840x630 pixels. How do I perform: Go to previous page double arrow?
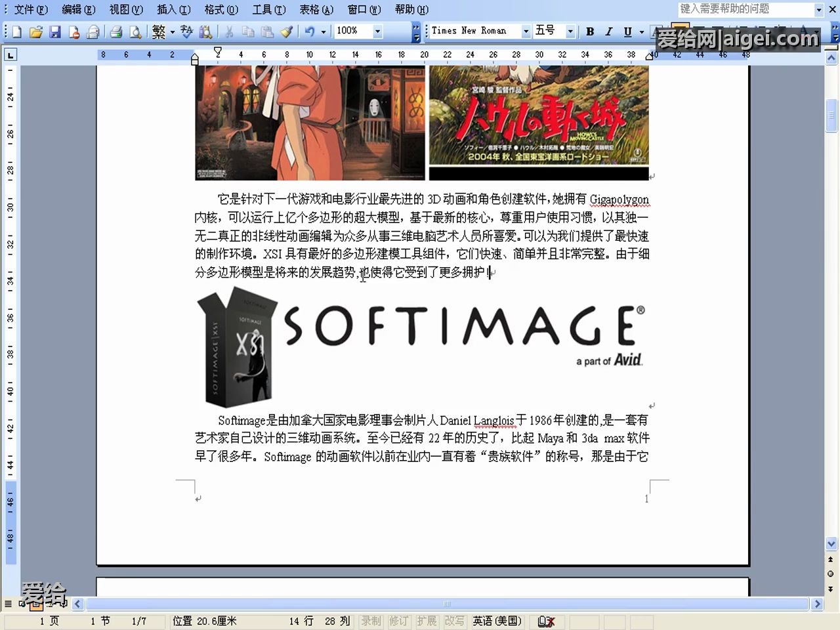pos(831,559)
